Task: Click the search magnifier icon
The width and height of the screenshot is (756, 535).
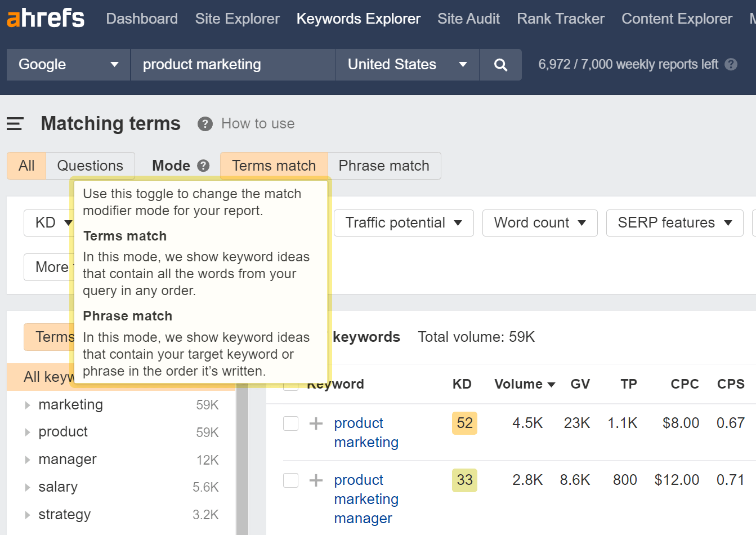Action: click(x=500, y=64)
